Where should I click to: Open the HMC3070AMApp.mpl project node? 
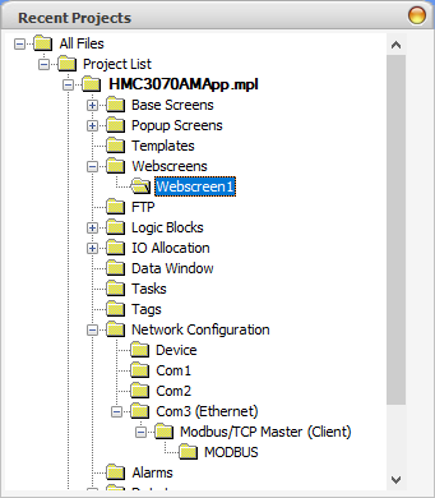(x=183, y=84)
